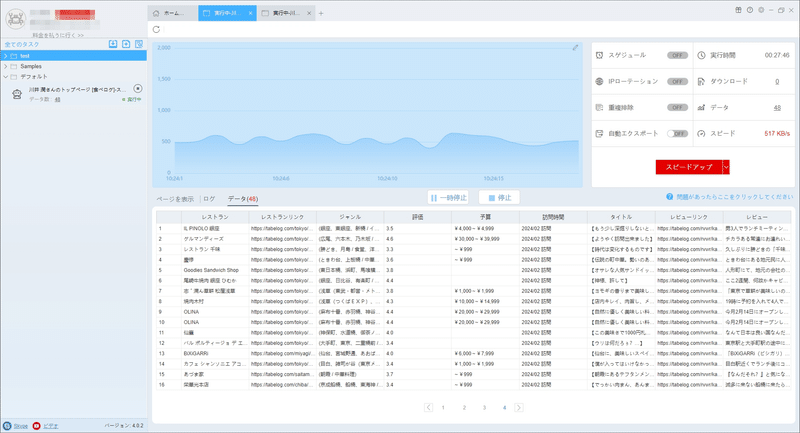Click the レストラン column header
Screen dimensions: 800x433
tap(215, 217)
